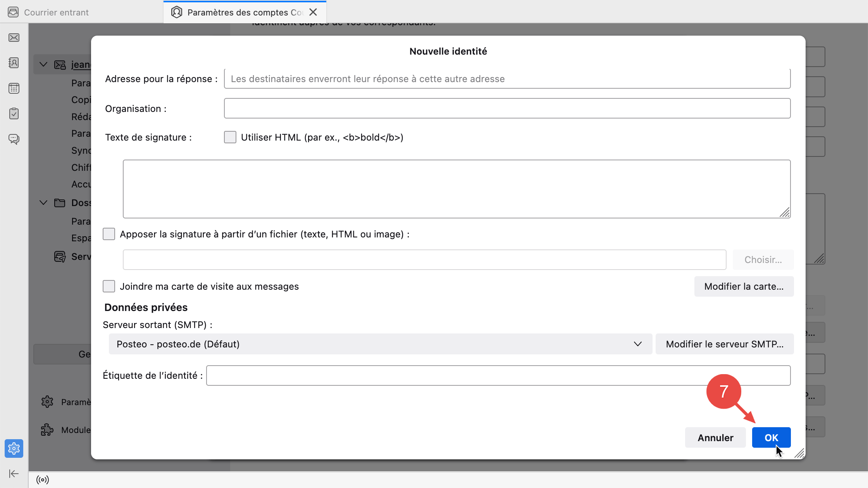
Task: Click the OK button
Action: 771,438
